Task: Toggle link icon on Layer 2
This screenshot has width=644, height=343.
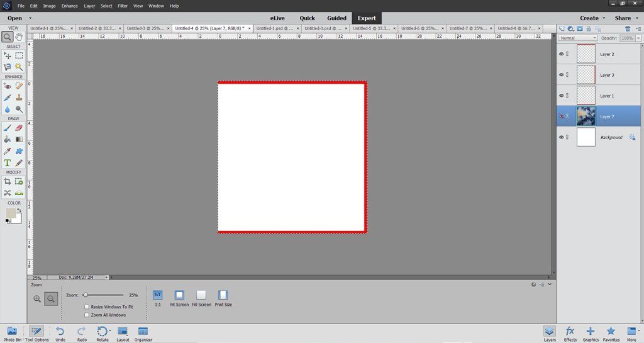Action: pos(568,54)
